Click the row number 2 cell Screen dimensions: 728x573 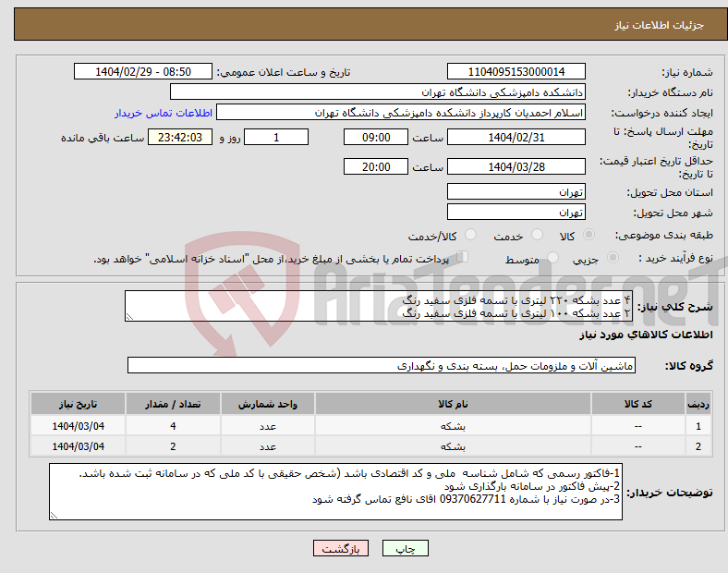698,446
